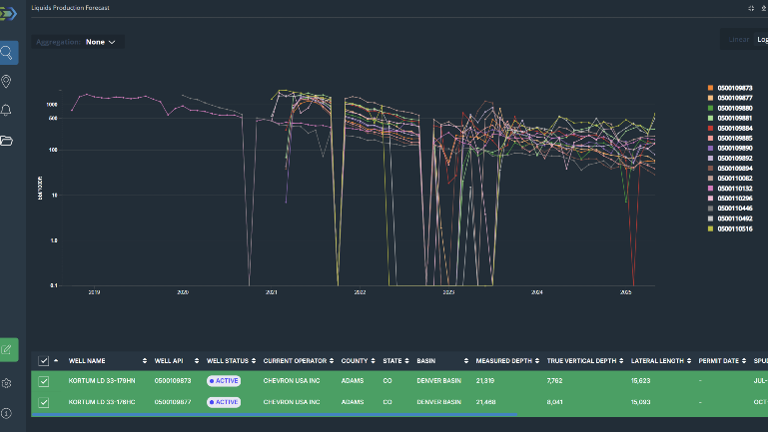768x432 pixels.
Task: Sort table by Well Name column
Action: (88, 360)
